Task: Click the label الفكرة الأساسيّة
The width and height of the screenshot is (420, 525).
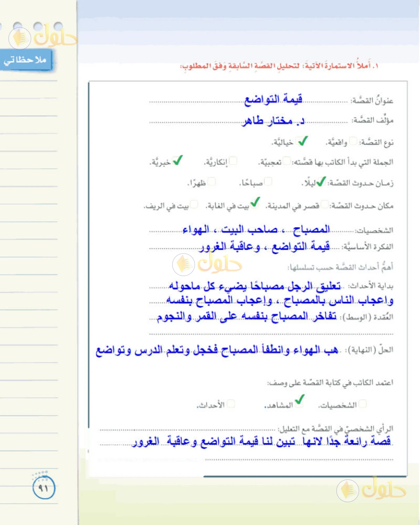Action: click(x=368, y=247)
